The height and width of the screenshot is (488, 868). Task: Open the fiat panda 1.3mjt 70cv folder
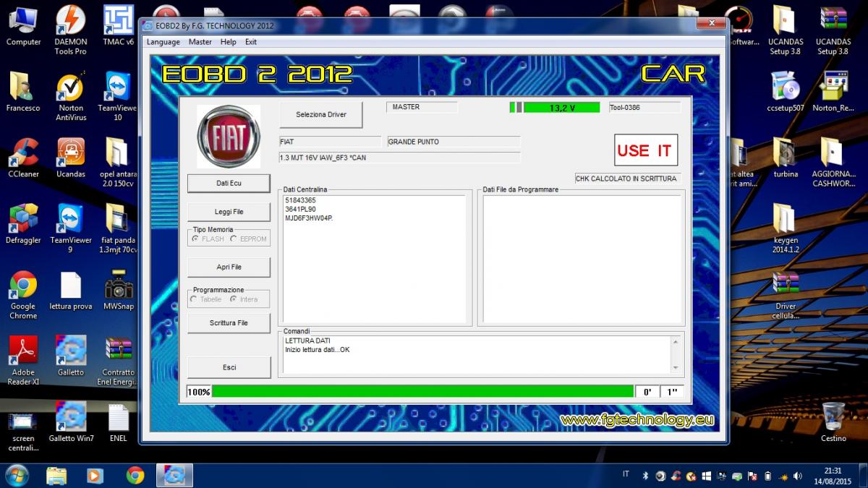point(119,228)
